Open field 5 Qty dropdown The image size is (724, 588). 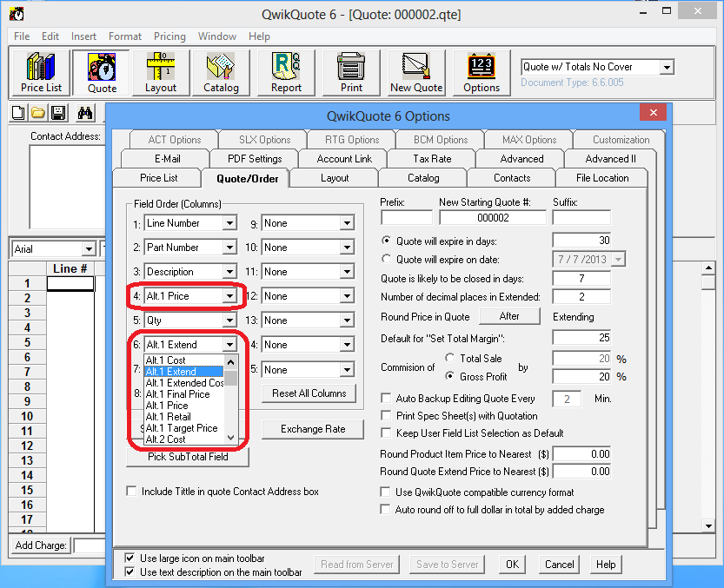coord(229,320)
